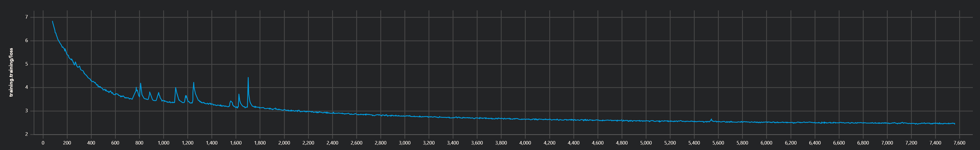The height and width of the screenshot is (150, 980).
Task: Click the x-axis tick label 3,000
Action: [x=405, y=143]
